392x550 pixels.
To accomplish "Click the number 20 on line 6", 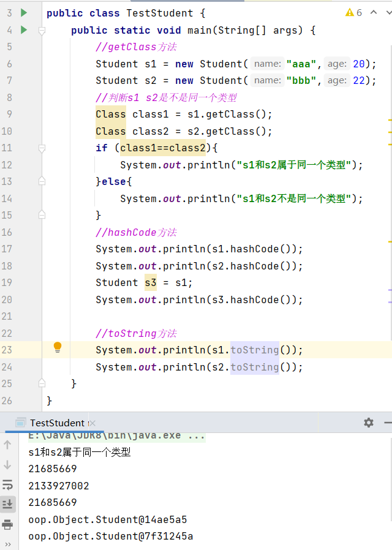I will point(359,64).
